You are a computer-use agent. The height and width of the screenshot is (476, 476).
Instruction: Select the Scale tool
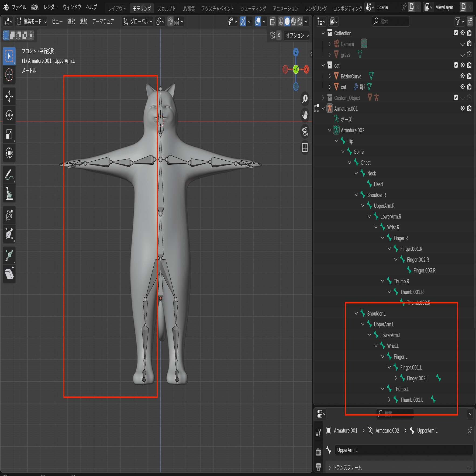click(x=9, y=134)
